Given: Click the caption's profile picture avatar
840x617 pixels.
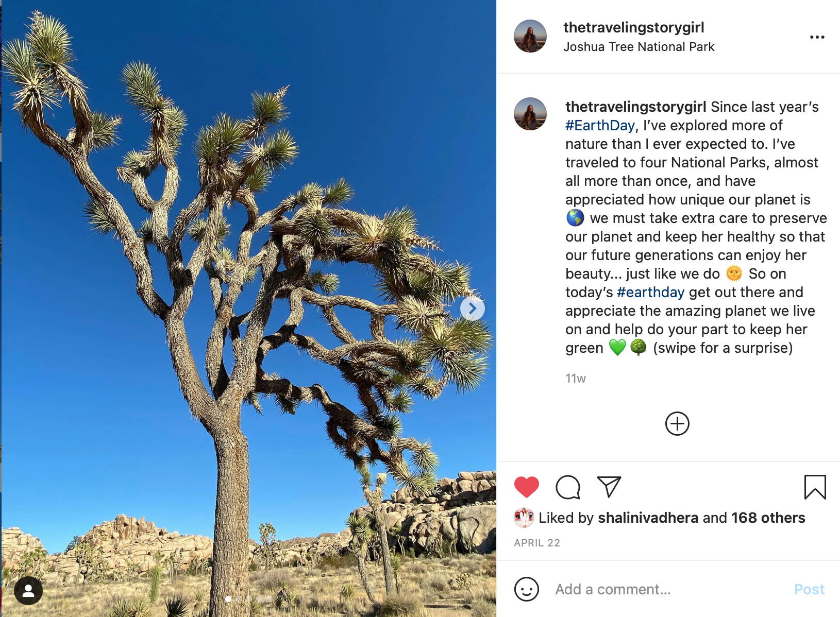Looking at the screenshot, I should pyautogui.click(x=530, y=114).
